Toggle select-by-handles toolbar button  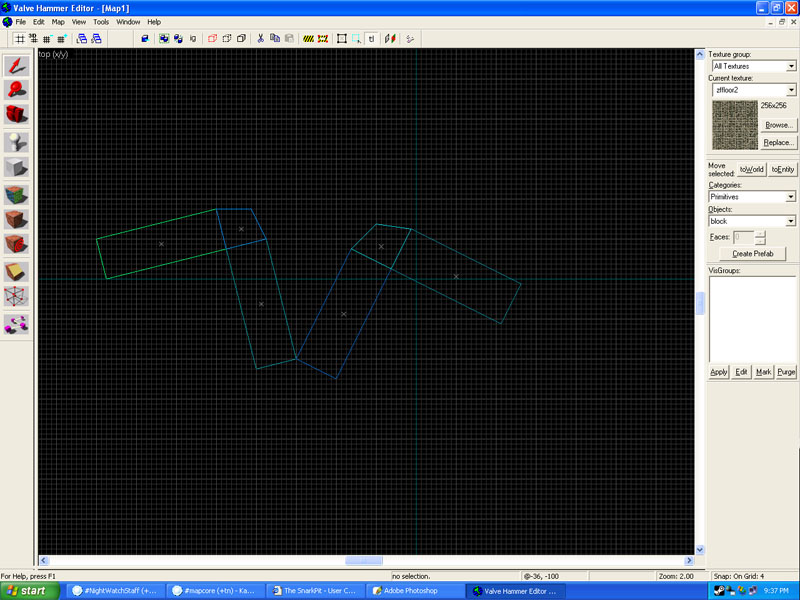pos(341,39)
